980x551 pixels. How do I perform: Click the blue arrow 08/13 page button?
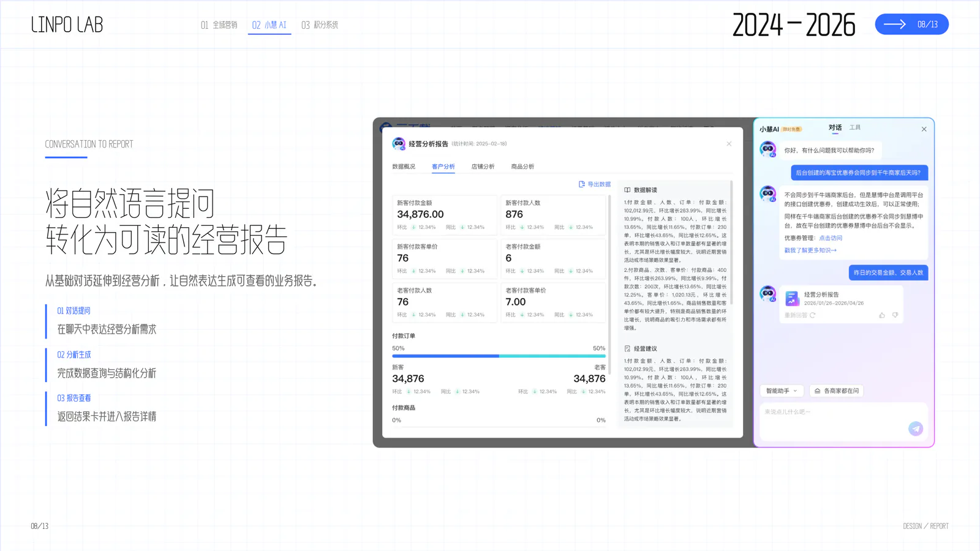(911, 24)
